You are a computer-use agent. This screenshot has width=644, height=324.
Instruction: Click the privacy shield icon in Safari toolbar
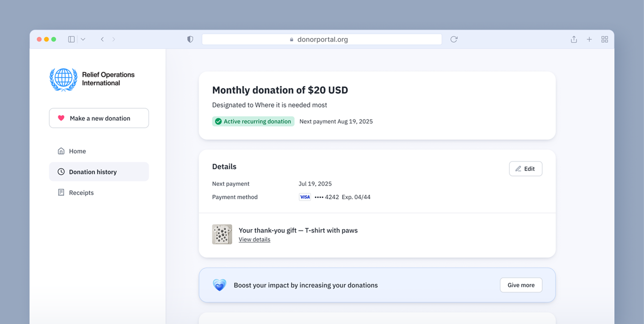(190, 39)
